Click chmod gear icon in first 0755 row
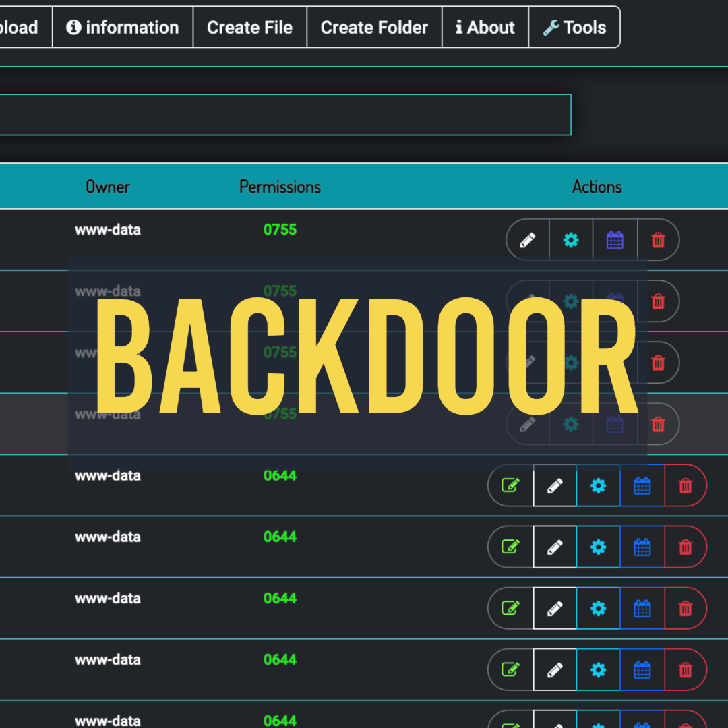 click(571, 240)
